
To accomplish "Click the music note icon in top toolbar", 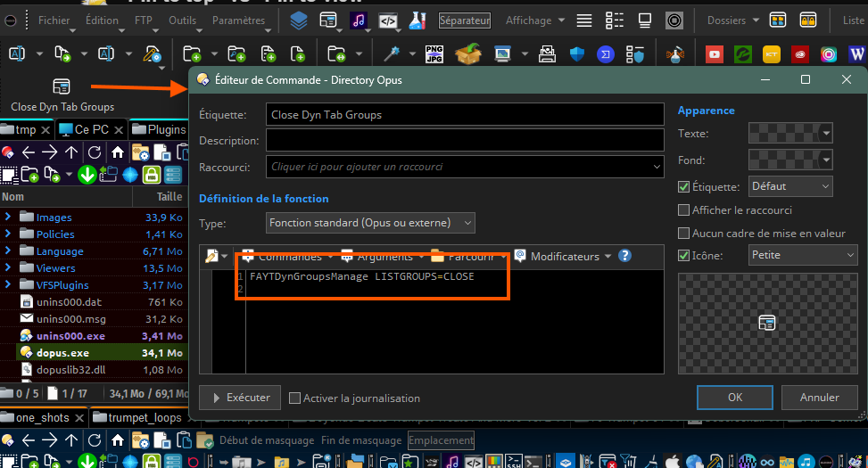I will coord(359,20).
